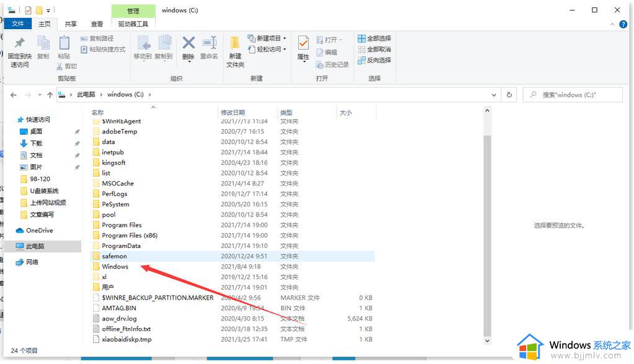The image size is (634, 364).
Task: Create a new folder with 新建文件夹
Action: pos(235,51)
